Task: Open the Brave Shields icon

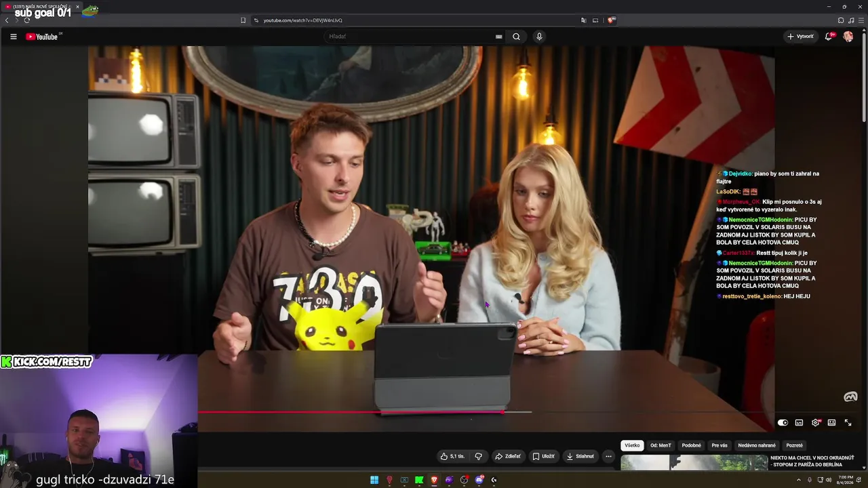Action: [x=611, y=20]
